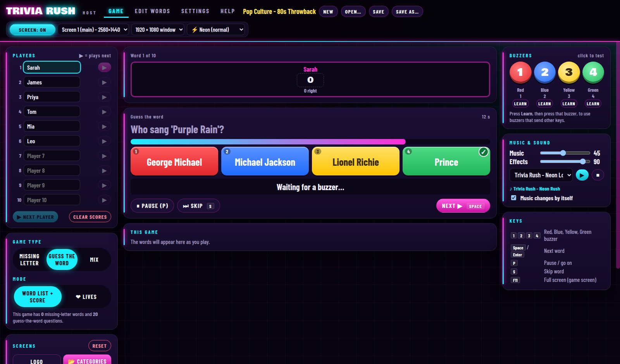The height and width of the screenshot is (364, 620).
Task: Edit the Player 7 name field
Action: (x=52, y=156)
